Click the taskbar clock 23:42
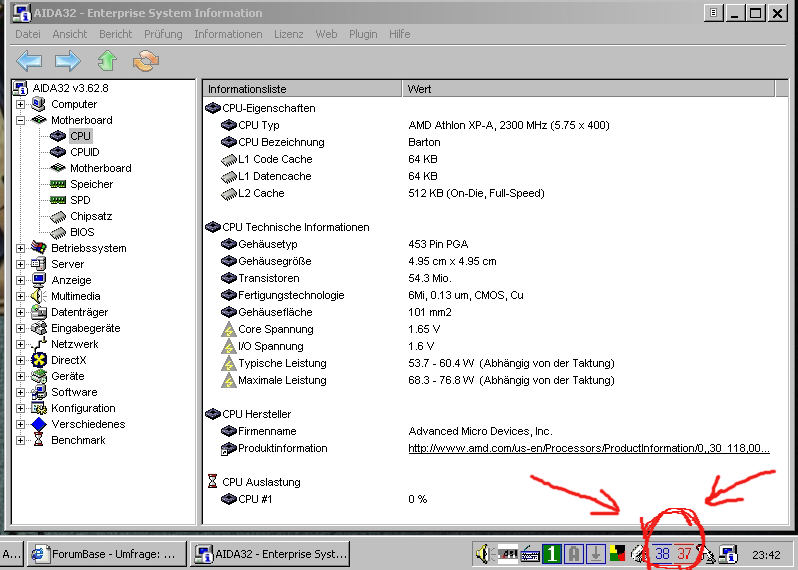The width and height of the screenshot is (798, 570). pyautogui.click(x=766, y=555)
